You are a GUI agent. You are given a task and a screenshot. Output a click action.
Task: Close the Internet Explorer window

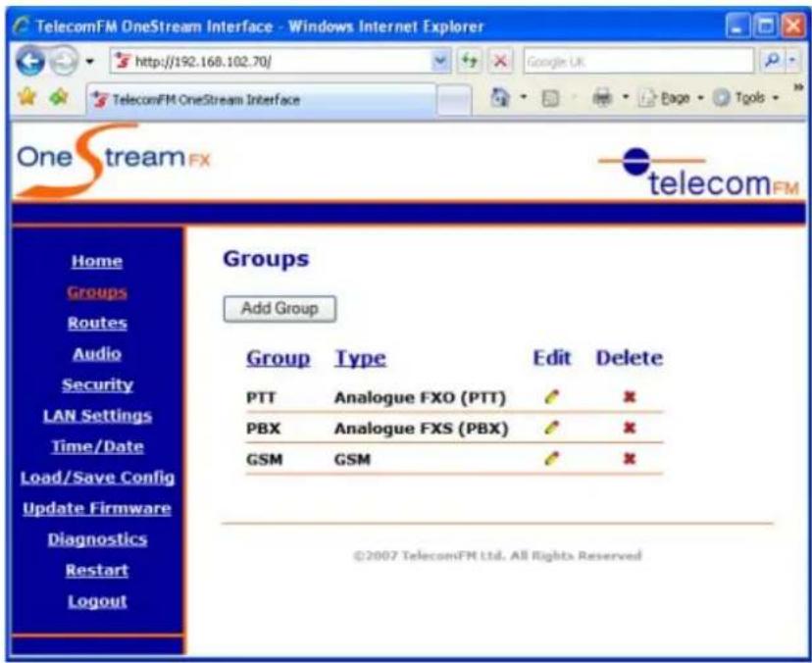(793, 25)
